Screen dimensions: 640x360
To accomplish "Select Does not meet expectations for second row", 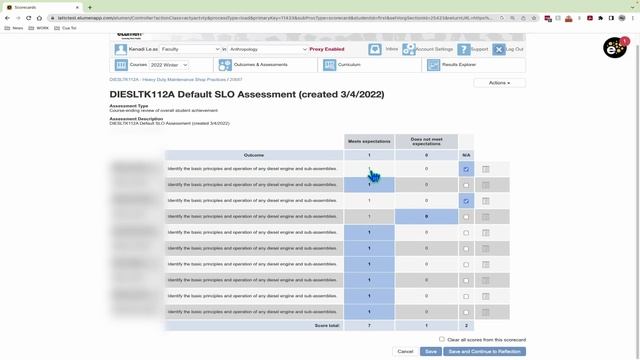I will (x=426, y=185).
